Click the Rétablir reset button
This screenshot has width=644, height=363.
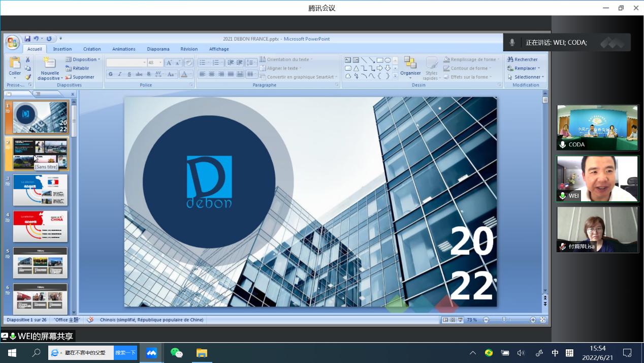[77, 68]
